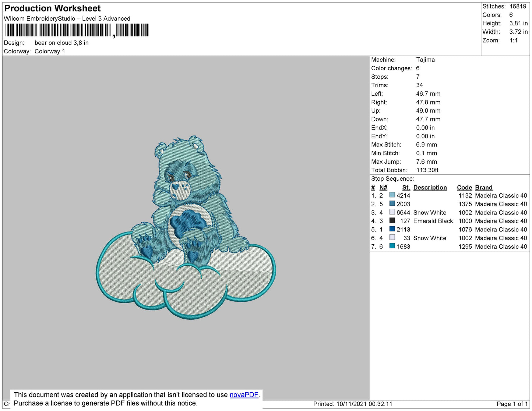Click the barcode under the worksheet title
The image size is (532, 411).
(77, 30)
